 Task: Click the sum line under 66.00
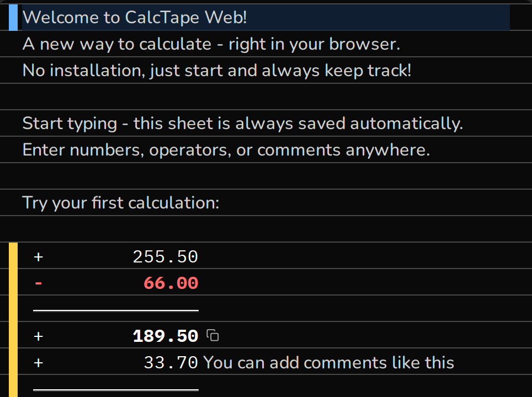(116, 310)
